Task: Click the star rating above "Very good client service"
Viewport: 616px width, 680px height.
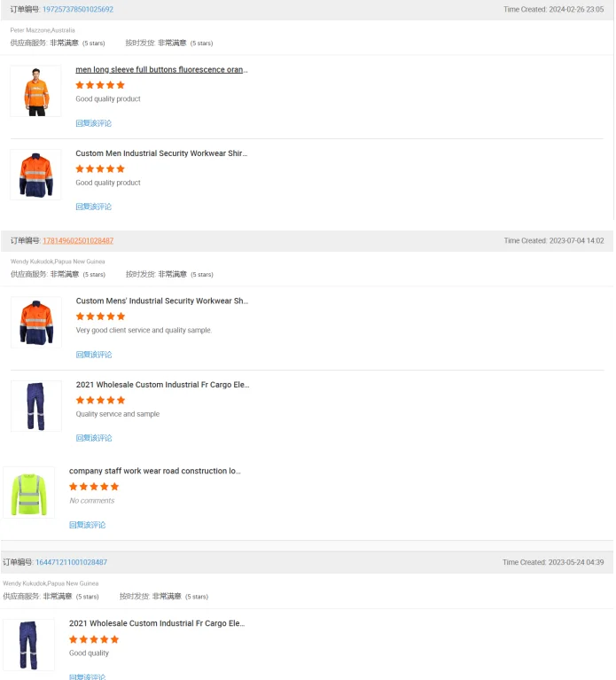Action: [x=100, y=317]
